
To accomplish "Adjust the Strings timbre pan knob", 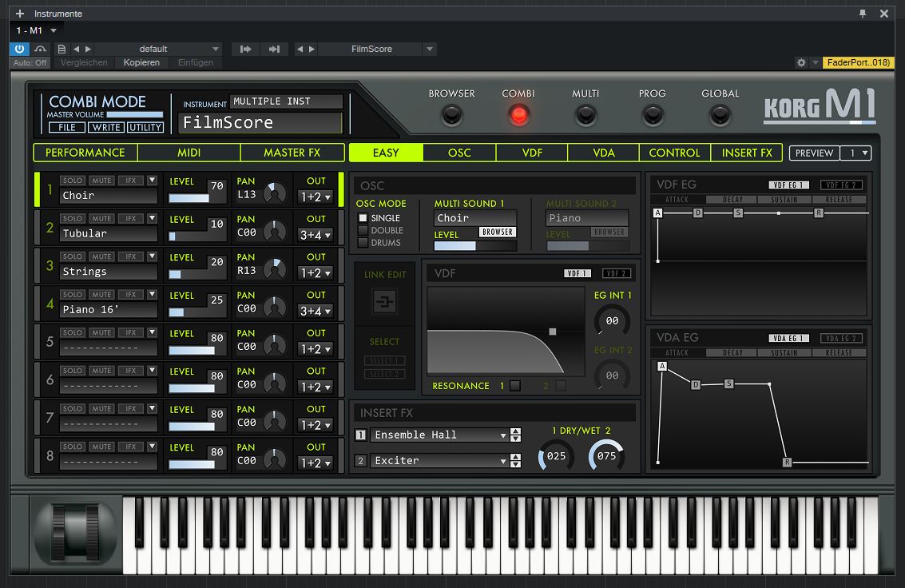I will click(274, 269).
